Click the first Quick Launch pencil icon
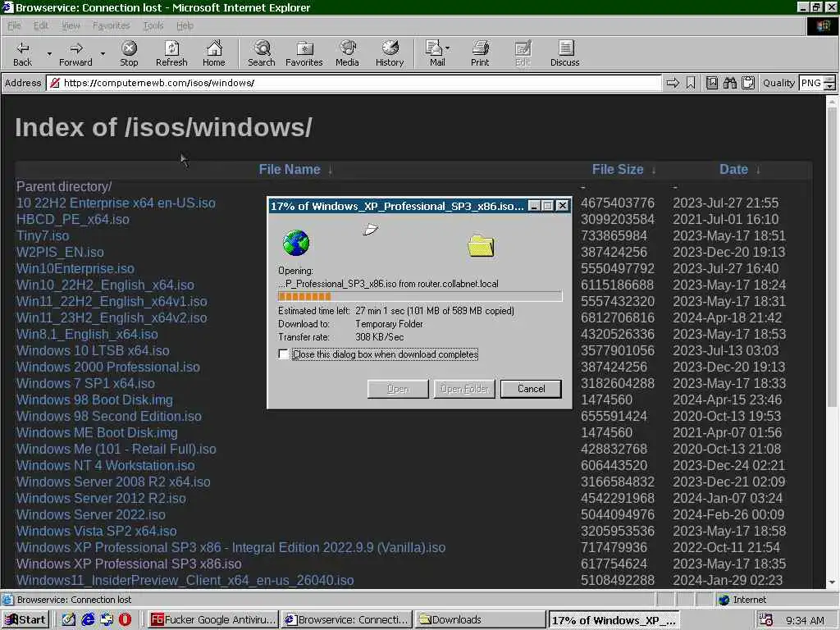Viewport: 840px width, 630px height. 69,619
